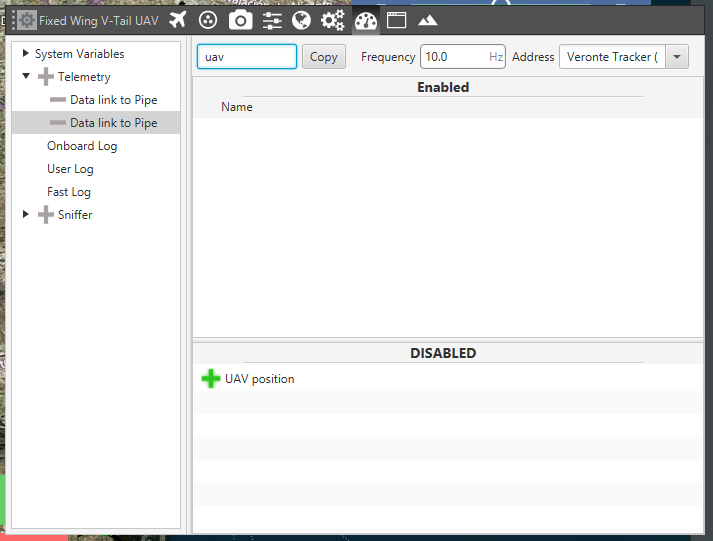Open the mountains terrain icon

(x=427, y=20)
